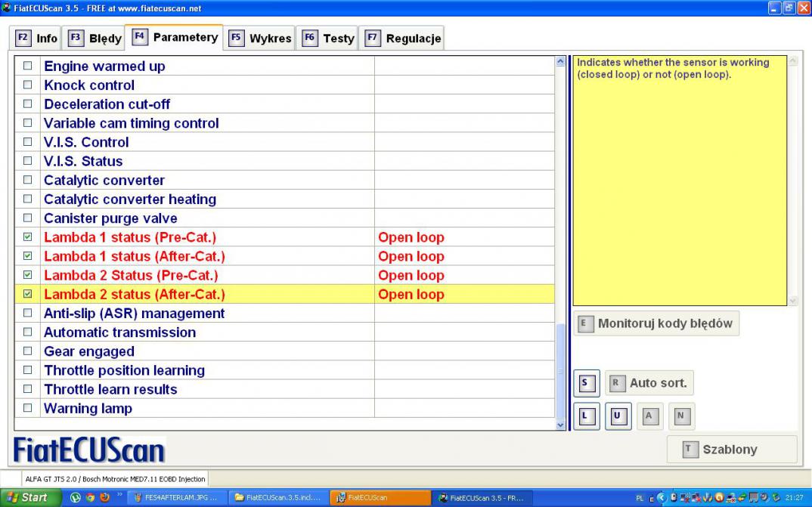Click the R key icon for Auto sort

(x=615, y=383)
